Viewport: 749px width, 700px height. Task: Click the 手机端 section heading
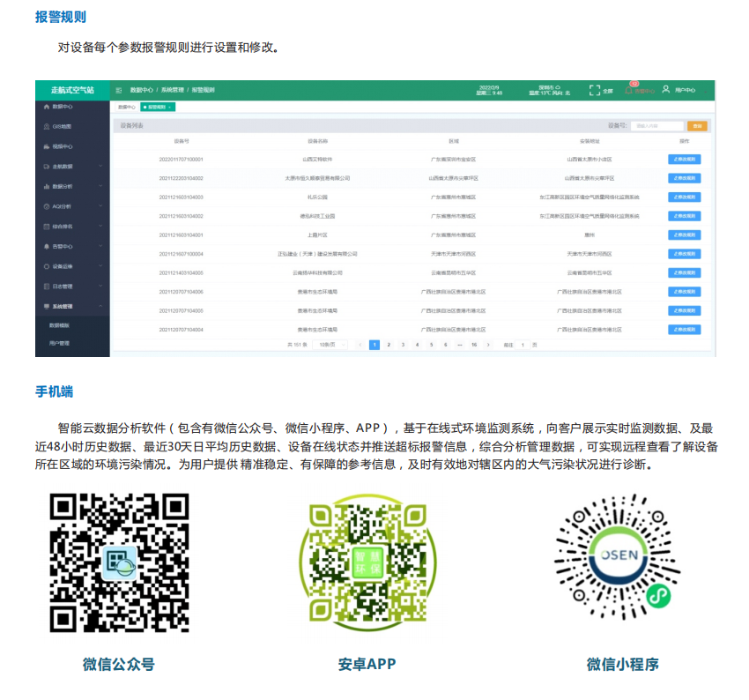pos(54,391)
